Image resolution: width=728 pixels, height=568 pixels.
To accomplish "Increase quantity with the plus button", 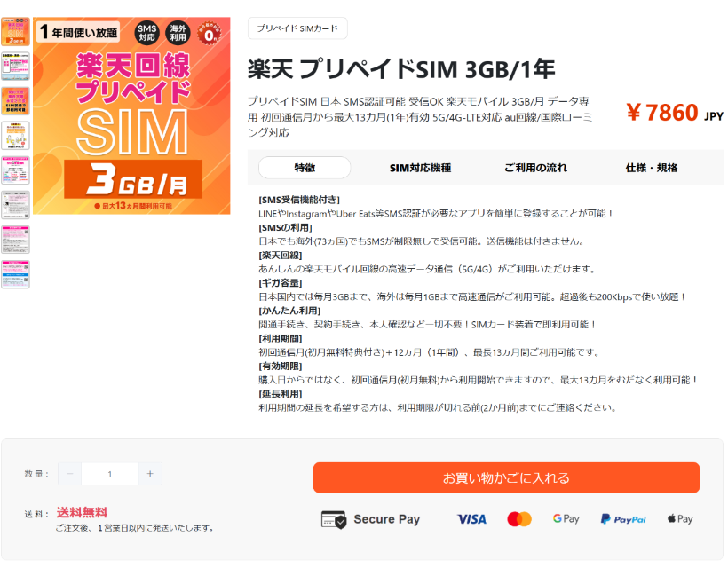I will tap(150, 474).
